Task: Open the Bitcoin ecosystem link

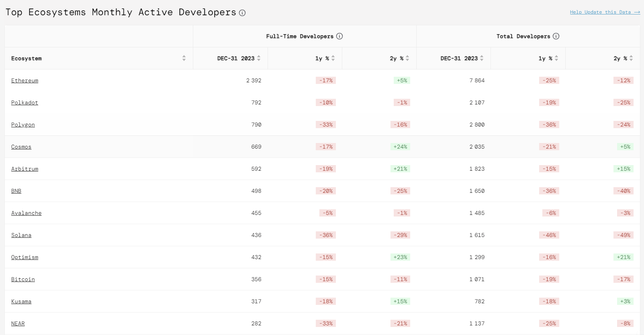Action: (23, 279)
